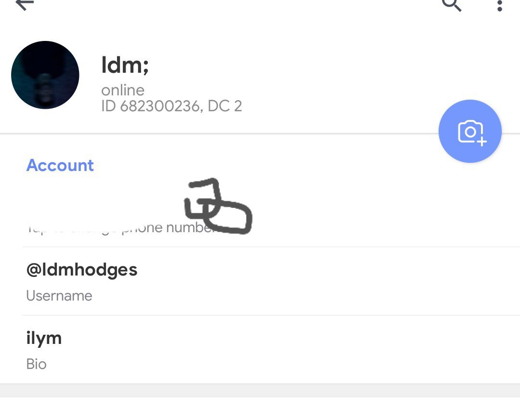Go back using the top-left arrow
This screenshot has width=520, height=420.
pyautogui.click(x=25, y=4)
